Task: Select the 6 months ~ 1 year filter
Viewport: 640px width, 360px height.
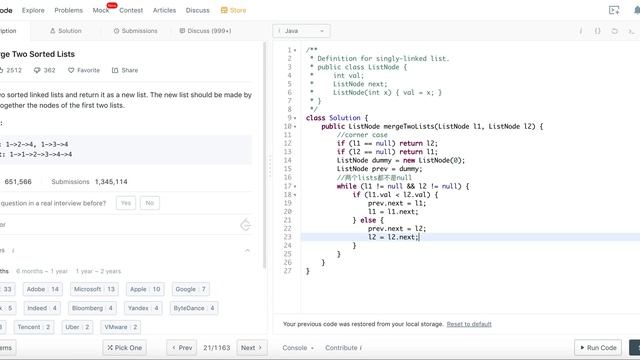Action: click(42, 271)
